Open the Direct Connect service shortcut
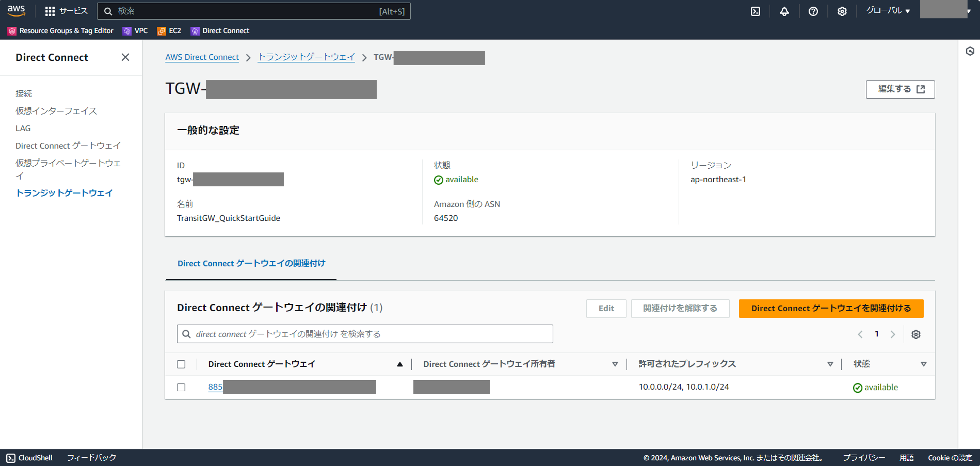Screen dimensions: 980x466 [x=220, y=31]
